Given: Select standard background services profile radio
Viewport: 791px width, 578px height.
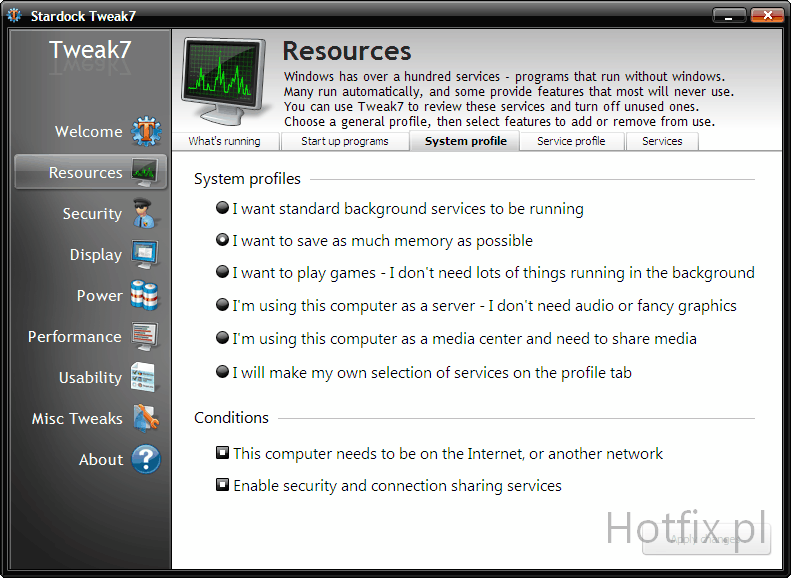Looking at the screenshot, I should click(222, 207).
